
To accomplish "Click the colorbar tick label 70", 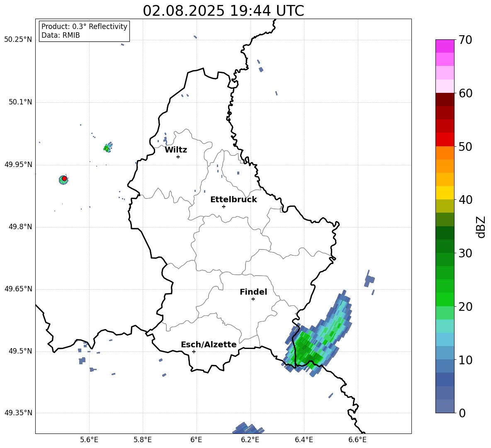I will point(465,40).
